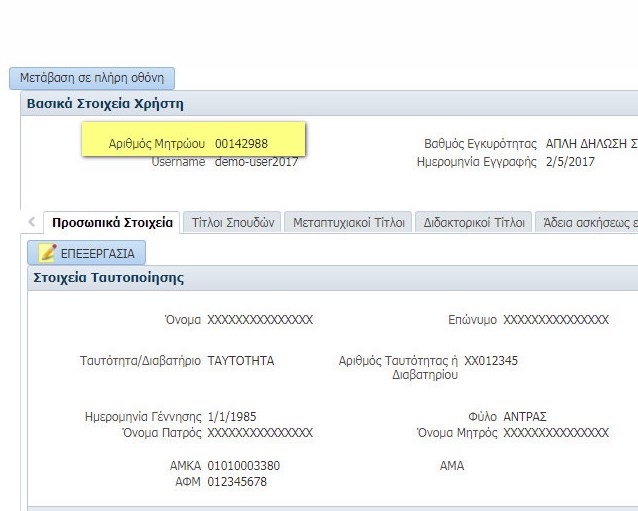
Task: Click the Επώνυμο field value
Action: tap(556, 320)
